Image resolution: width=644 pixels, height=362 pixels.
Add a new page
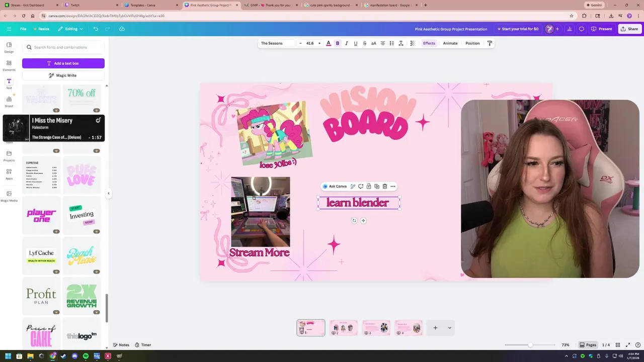[435, 328]
